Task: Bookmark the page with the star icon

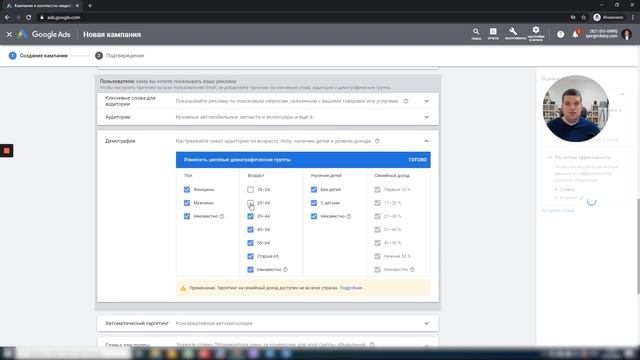Action: (x=584, y=18)
